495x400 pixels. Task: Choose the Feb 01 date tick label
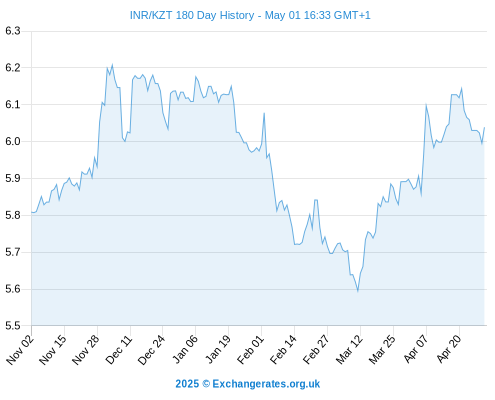tap(250, 349)
